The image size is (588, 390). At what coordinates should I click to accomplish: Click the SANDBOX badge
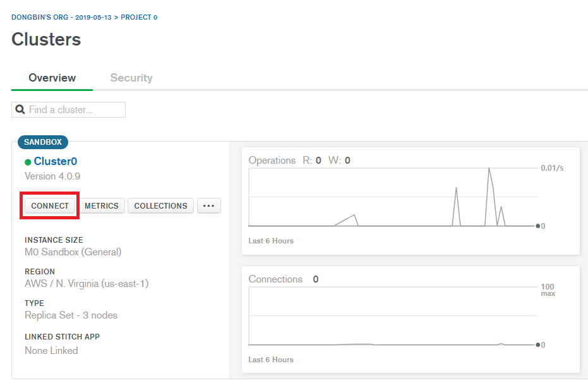click(43, 142)
